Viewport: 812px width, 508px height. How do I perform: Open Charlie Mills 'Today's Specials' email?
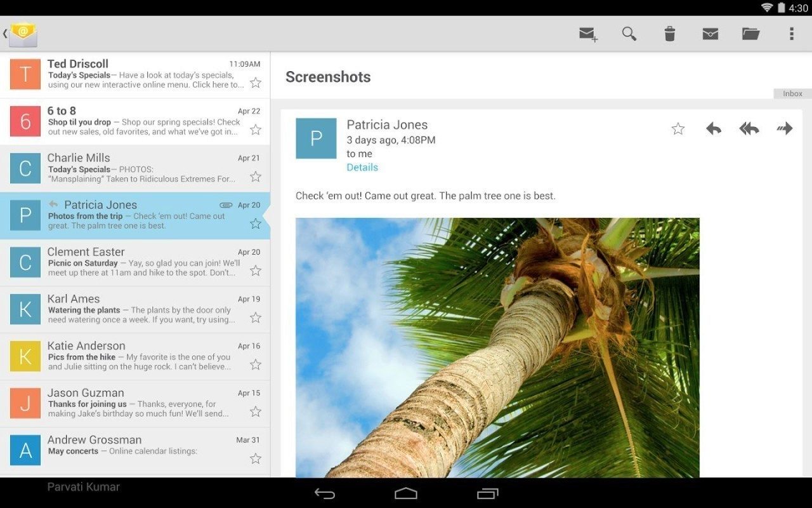pos(135,169)
